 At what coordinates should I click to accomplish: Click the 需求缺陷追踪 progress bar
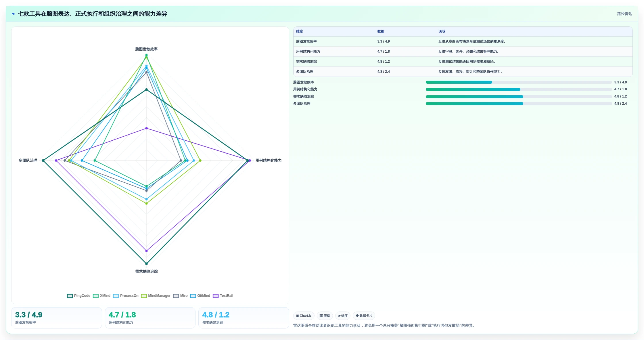click(519, 97)
